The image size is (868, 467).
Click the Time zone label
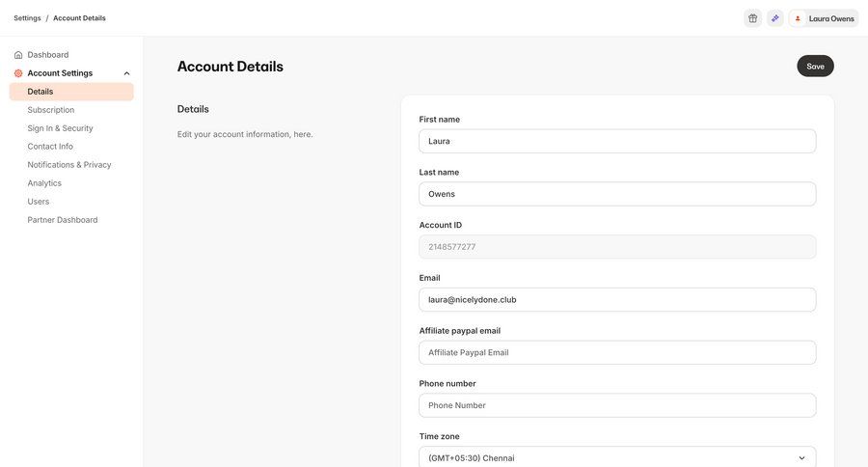tap(440, 436)
